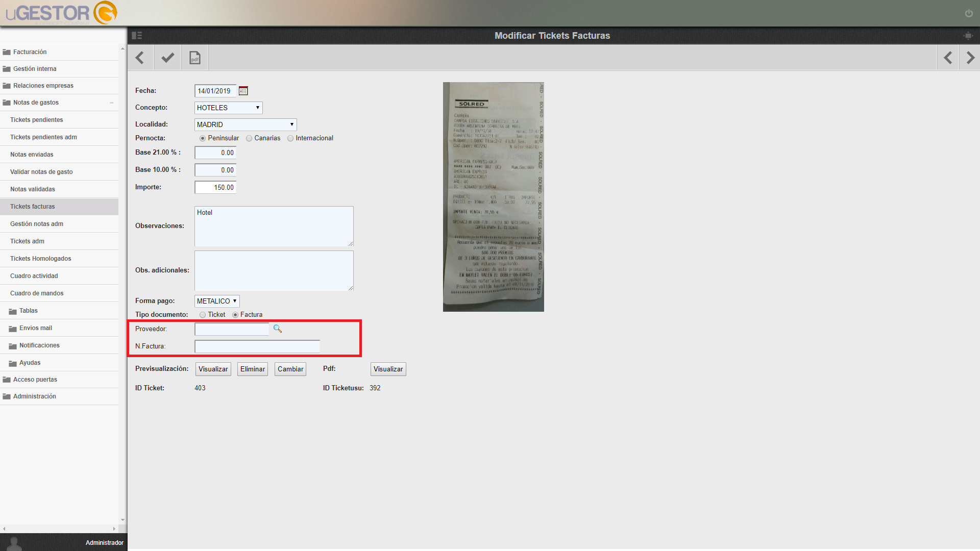
Task: Open Validar notas de gasto item
Action: (59, 172)
